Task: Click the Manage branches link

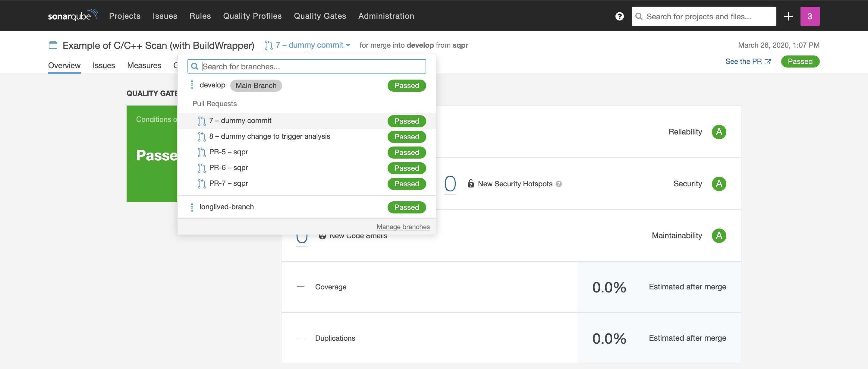Action: click(403, 227)
